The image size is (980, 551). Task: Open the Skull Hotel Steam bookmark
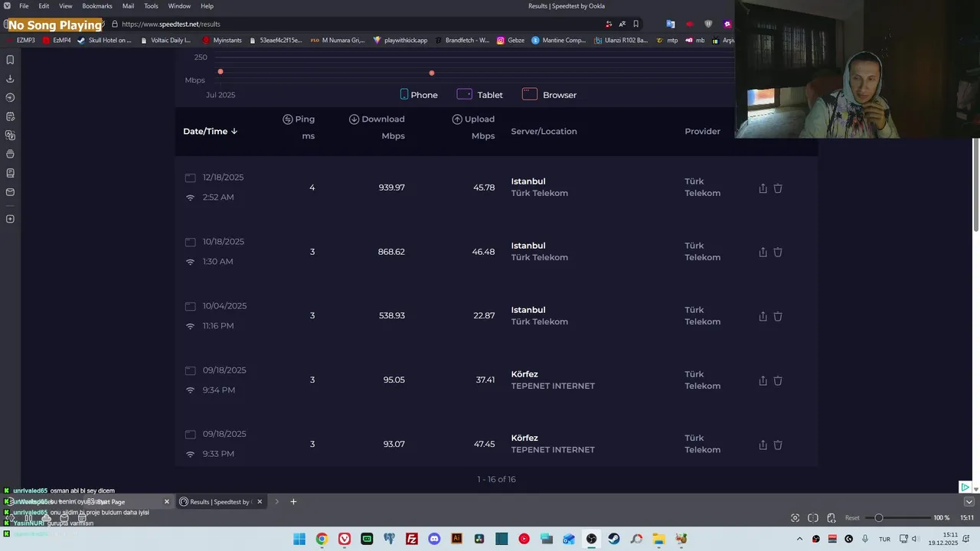point(105,41)
